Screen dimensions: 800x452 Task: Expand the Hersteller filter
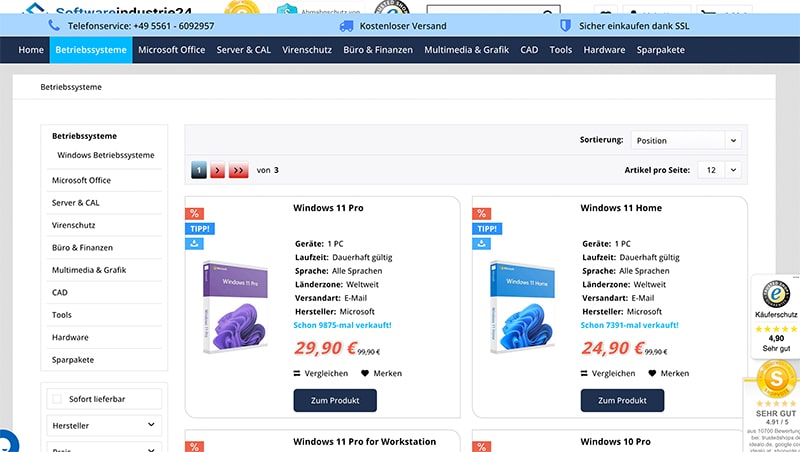104,425
